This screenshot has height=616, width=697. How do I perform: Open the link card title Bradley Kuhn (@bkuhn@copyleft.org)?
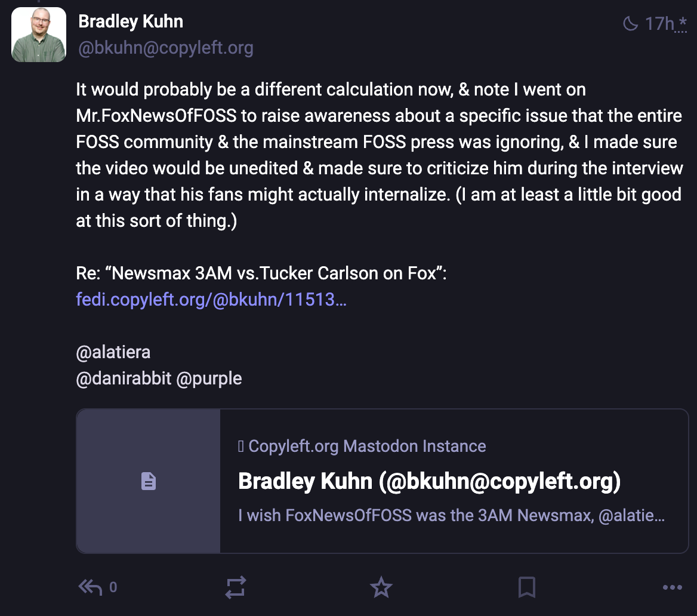(430, 481)
